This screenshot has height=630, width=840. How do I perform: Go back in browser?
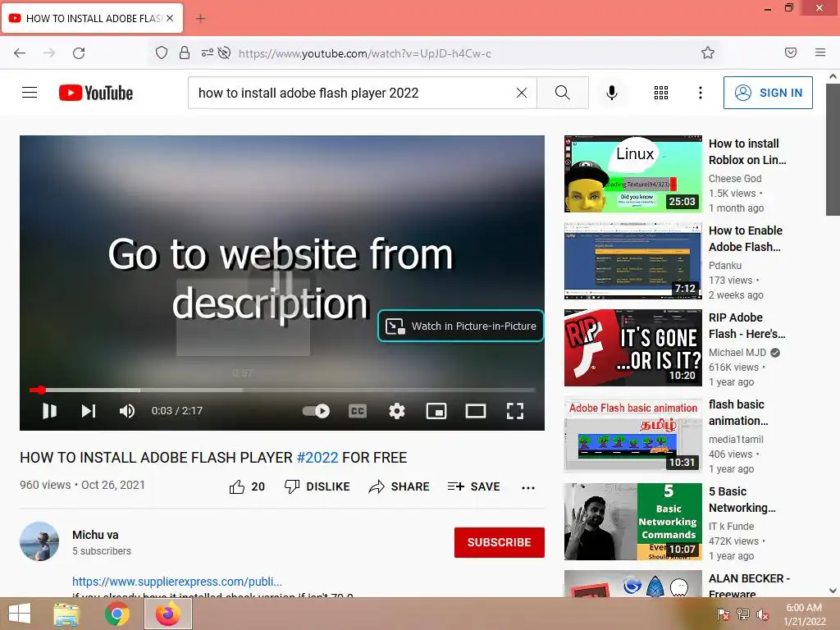20,52
